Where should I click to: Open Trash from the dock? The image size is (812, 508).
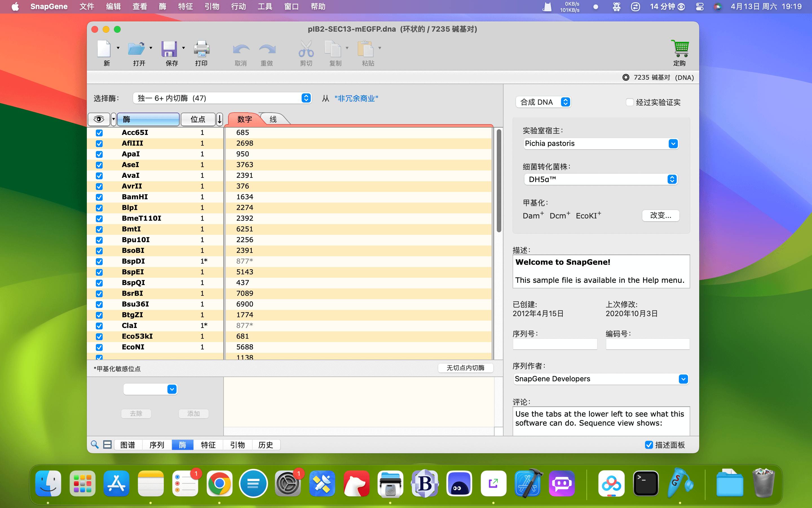click(764, 483)
